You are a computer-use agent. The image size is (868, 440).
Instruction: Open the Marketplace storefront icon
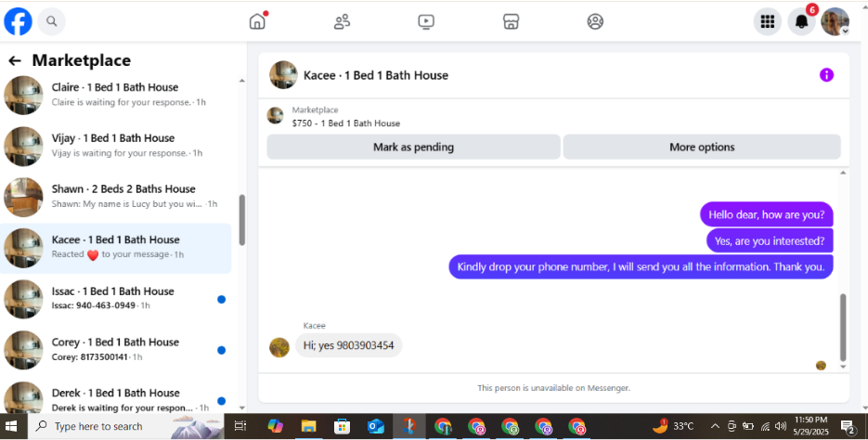pos(511,21)
